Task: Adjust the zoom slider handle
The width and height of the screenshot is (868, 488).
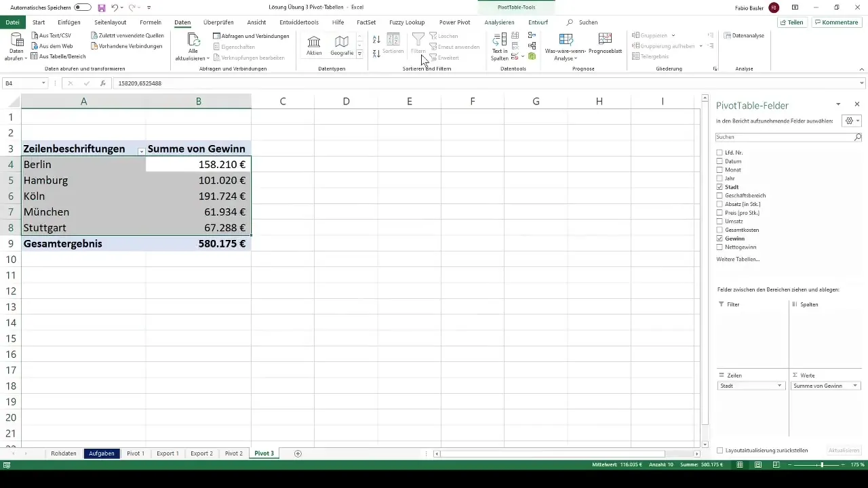Action: point(822,465)
